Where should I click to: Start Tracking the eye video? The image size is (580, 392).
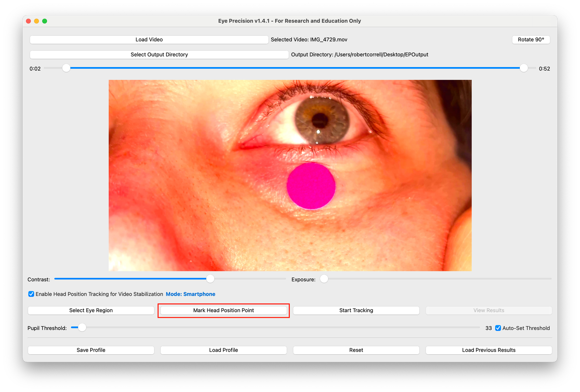coord(356,310)
